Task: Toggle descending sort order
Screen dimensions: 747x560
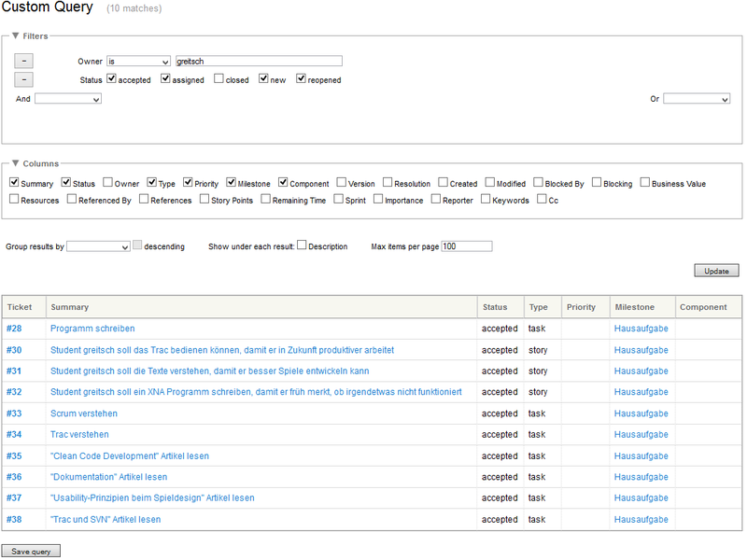Action: coord(137,245)
